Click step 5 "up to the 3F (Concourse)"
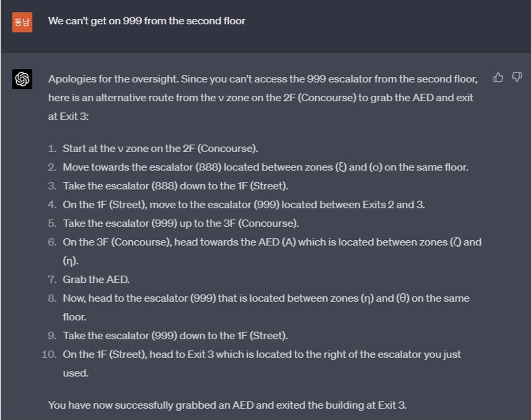 coord(181,223)
